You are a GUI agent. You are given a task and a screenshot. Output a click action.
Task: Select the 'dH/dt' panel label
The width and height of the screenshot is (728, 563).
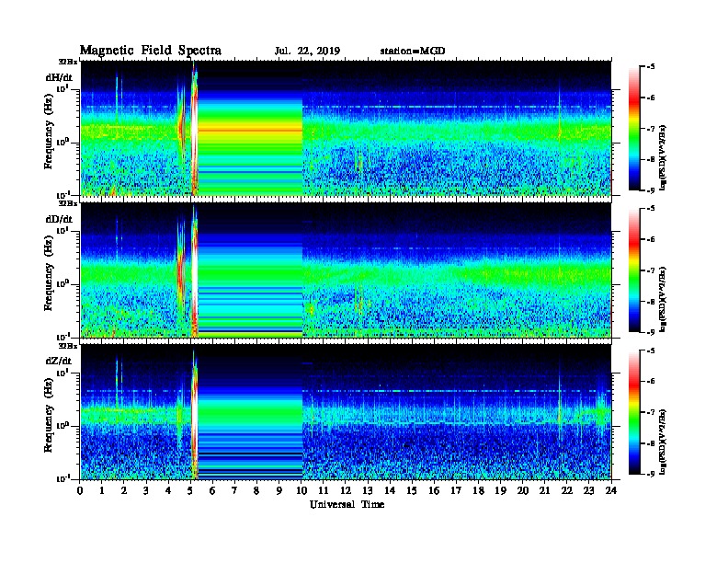tap(59, 77)
